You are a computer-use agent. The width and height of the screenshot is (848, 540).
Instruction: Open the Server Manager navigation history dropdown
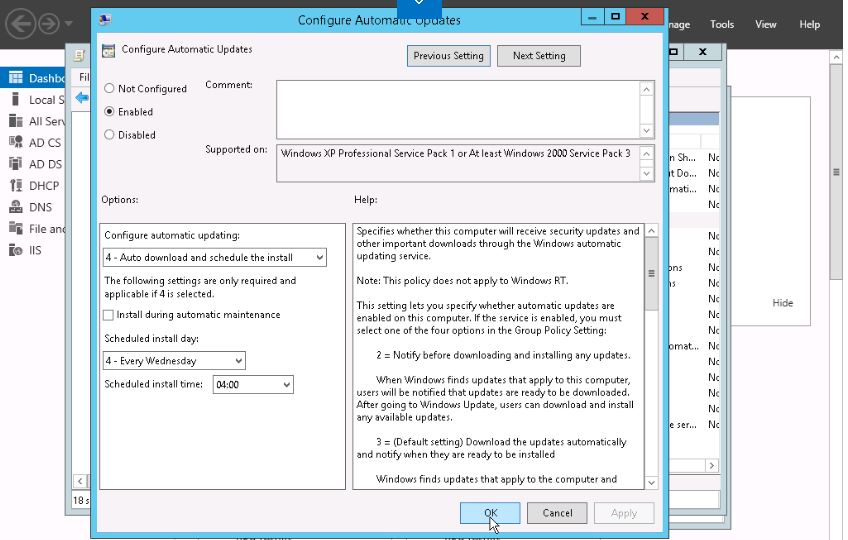coord(68,24)
